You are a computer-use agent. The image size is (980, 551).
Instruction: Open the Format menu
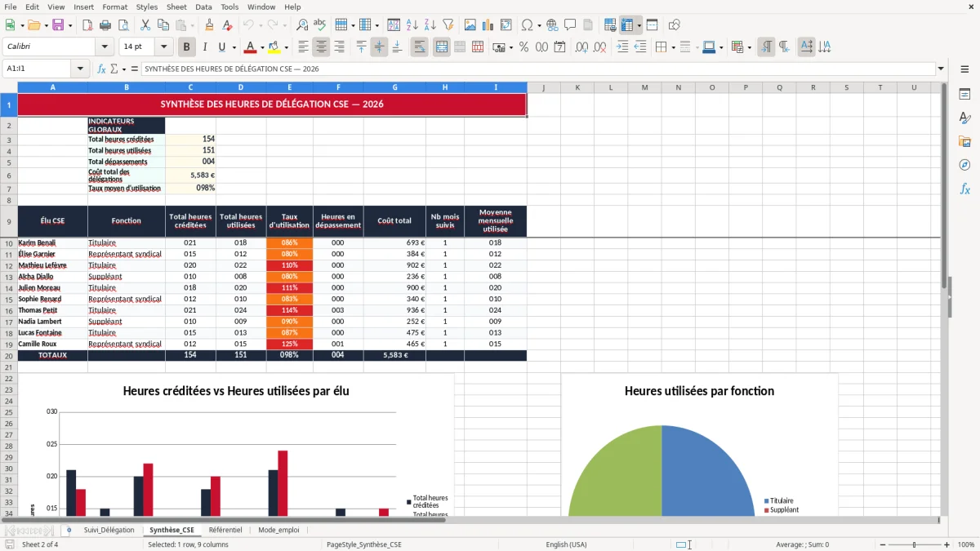(114, 7)
